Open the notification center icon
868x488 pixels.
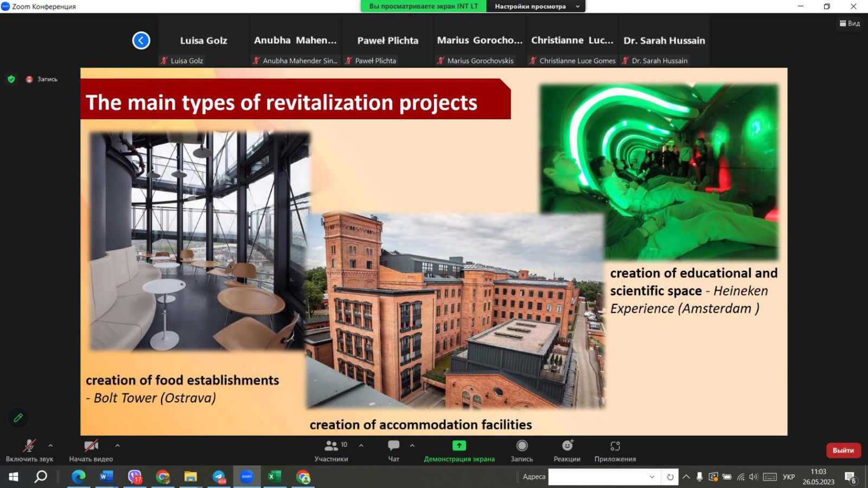pyautogui.click(x=851, y=477)
